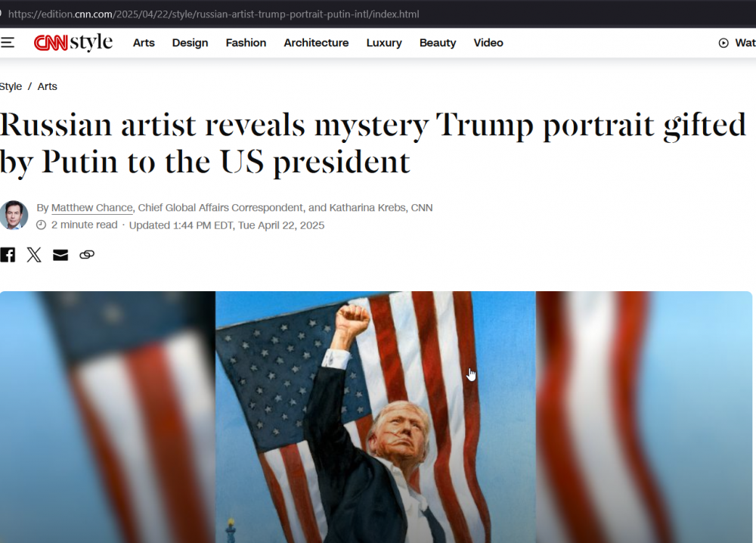Go to Fashion section
Image resolution: width=756 pixels, height=543 pixels.
(246, 43)
